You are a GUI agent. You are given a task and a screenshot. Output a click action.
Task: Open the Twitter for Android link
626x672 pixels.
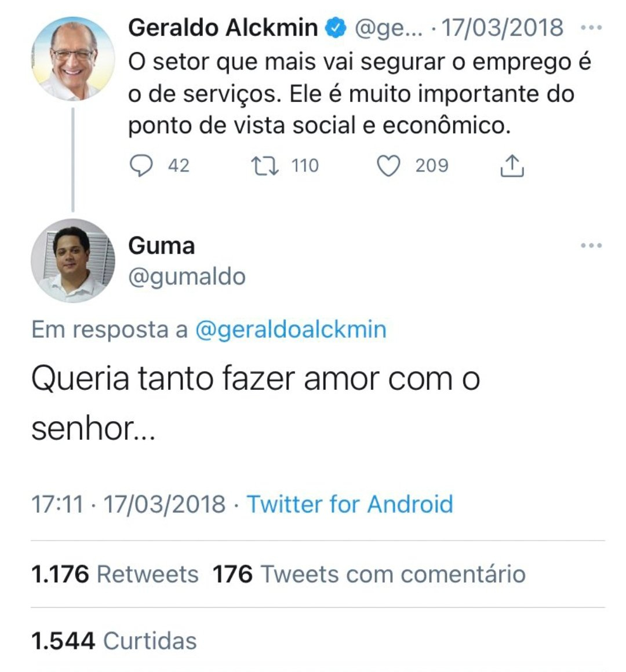[350, 504]
